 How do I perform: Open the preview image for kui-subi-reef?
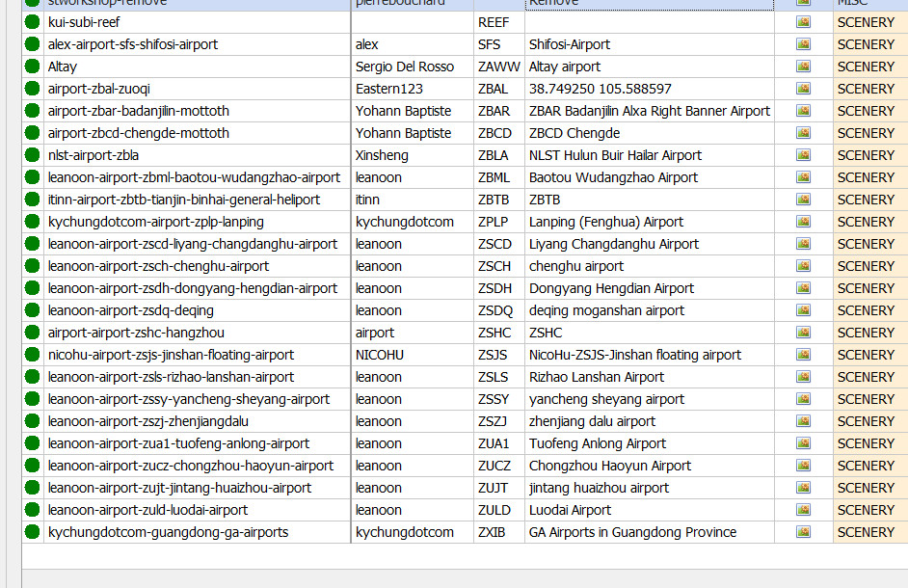coord(803,22)
